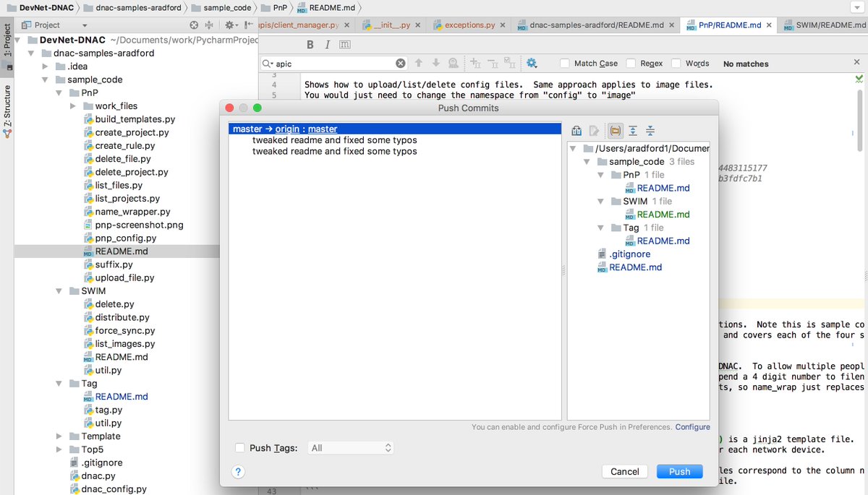868x495 pixels.
Task: Click the Configure link for Force Push
Action: point(692,427)
